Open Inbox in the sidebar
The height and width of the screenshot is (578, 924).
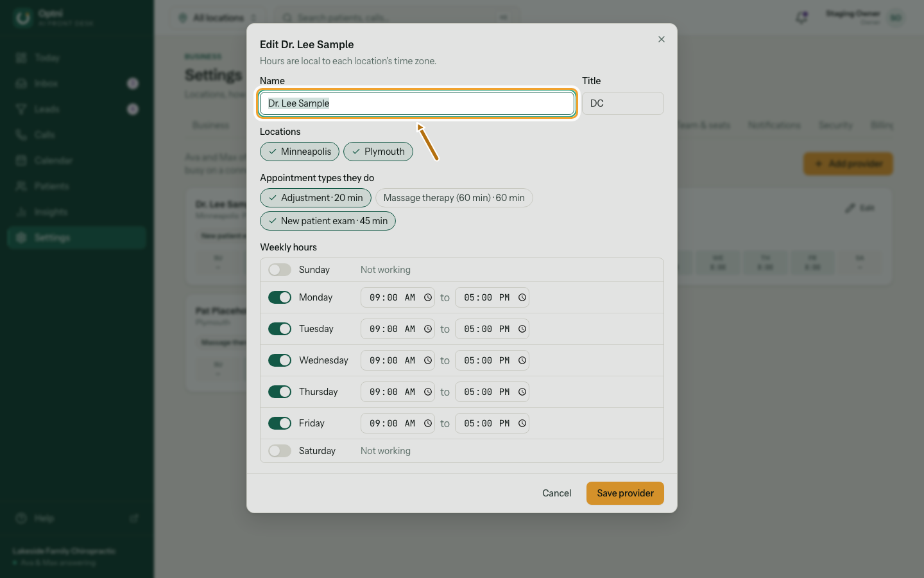pos(77,83)
